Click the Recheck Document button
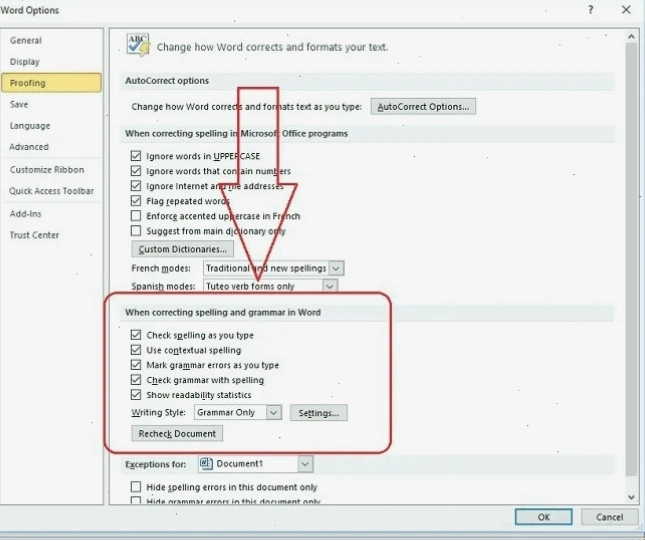Screen dimensions: 645x541 click(x=177, y=433)
